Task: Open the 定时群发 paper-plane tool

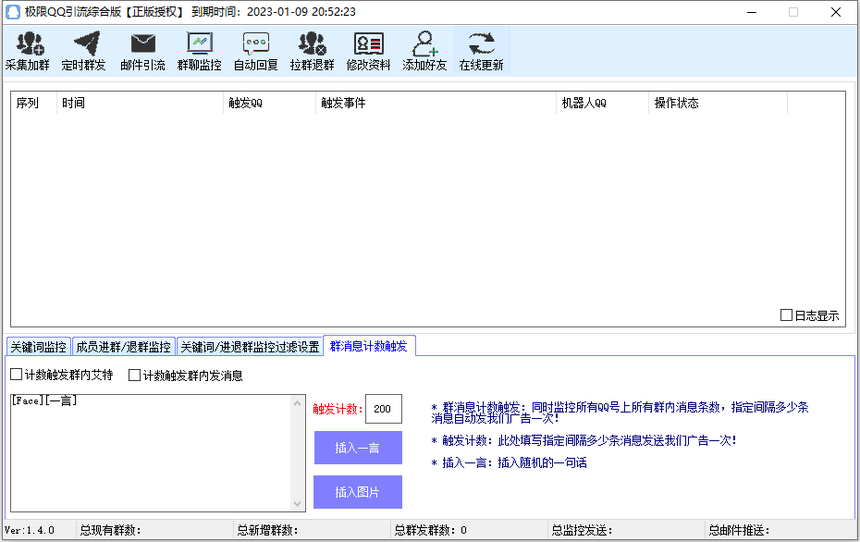Action: [84, 50]
